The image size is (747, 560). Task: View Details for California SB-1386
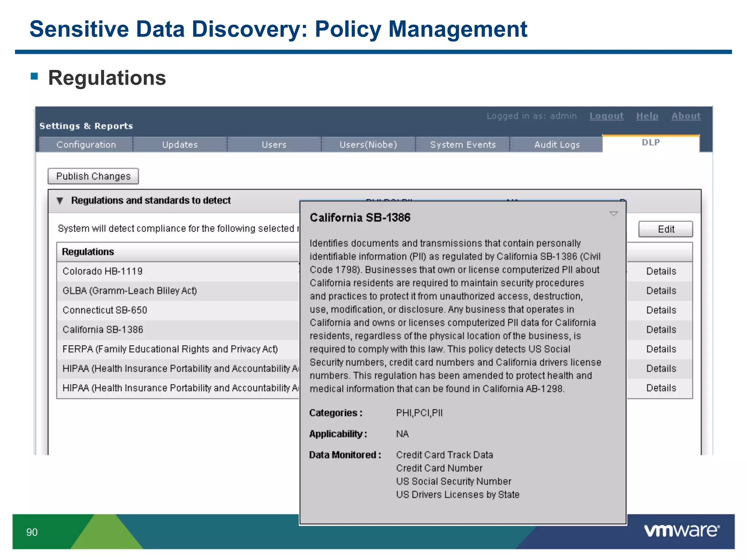pyautogui.click(x=661, y=330)
